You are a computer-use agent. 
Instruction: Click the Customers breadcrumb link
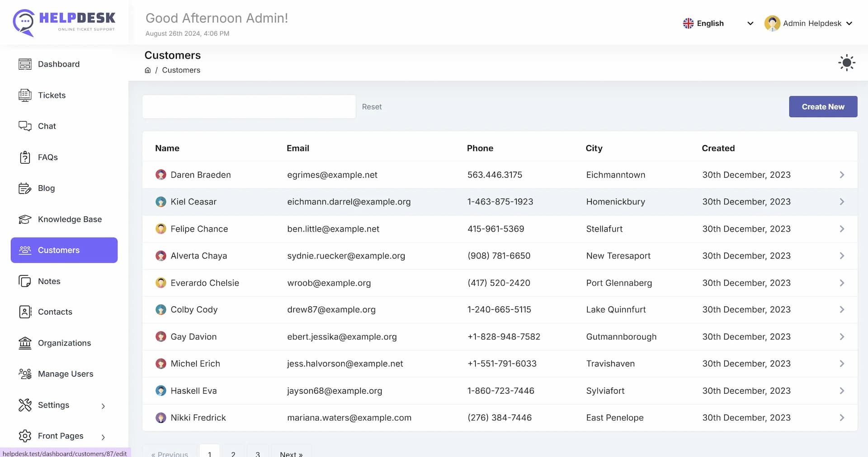pos(181,70)
